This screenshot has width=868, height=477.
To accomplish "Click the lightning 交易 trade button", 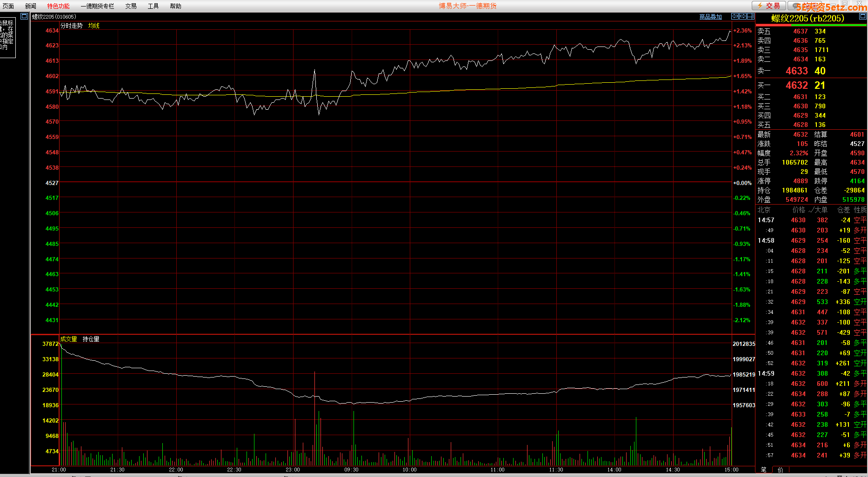I will coord(769,6).
